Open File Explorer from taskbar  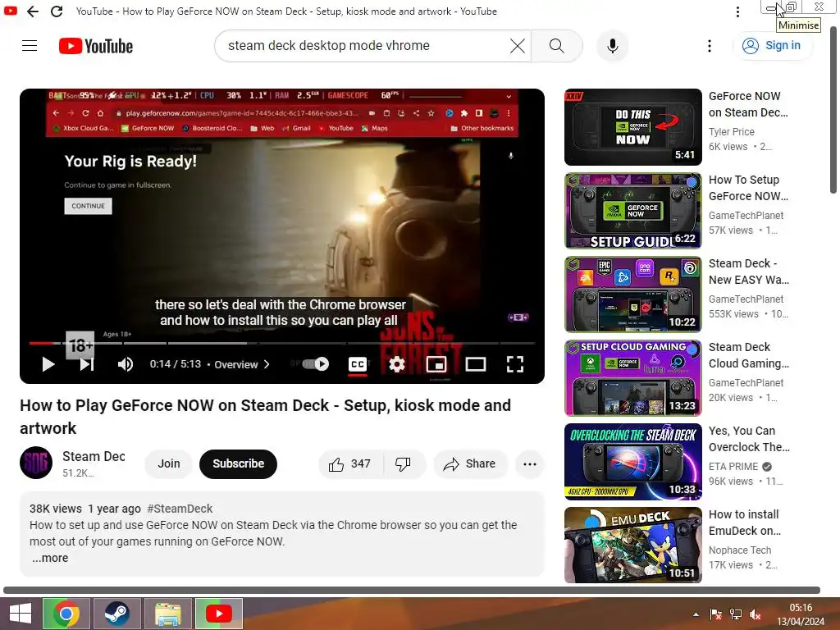(167, 614)
